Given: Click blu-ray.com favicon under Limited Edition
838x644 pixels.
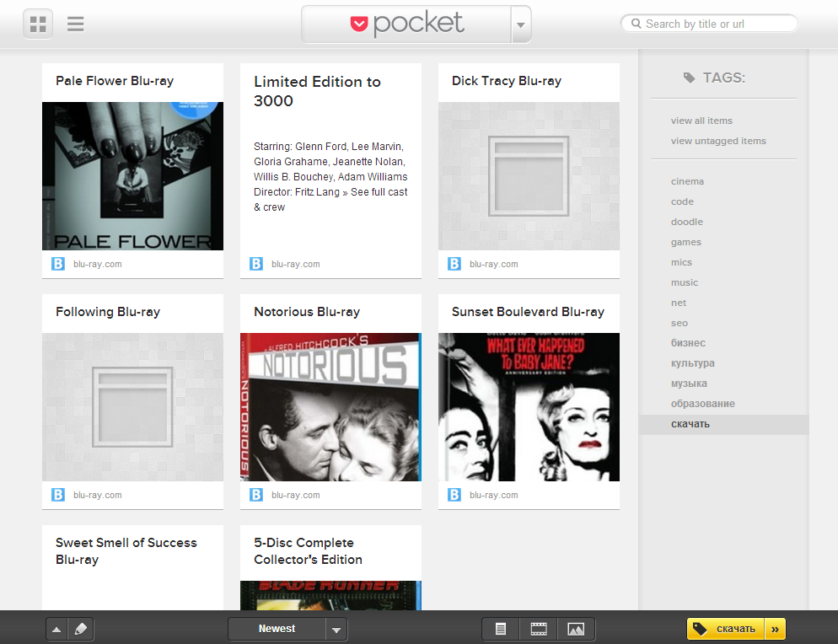Looking at the screenshot, I should [x=256, y=264].
